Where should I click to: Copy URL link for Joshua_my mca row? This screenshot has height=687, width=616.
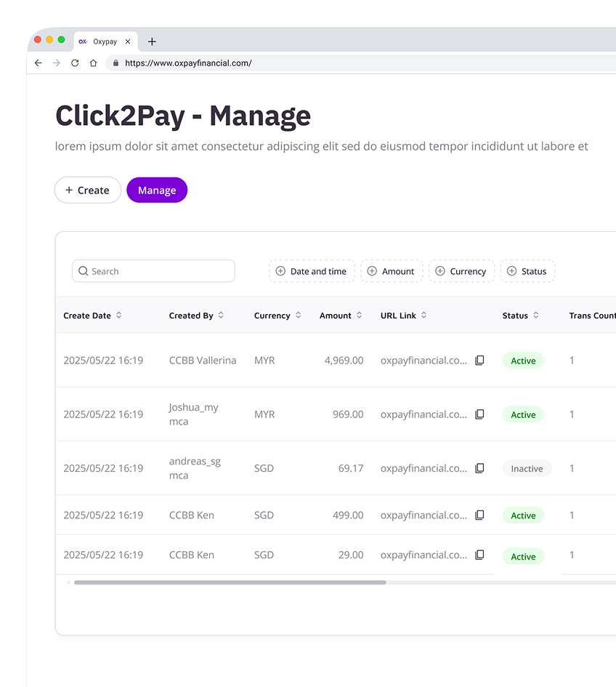(479, 414)
